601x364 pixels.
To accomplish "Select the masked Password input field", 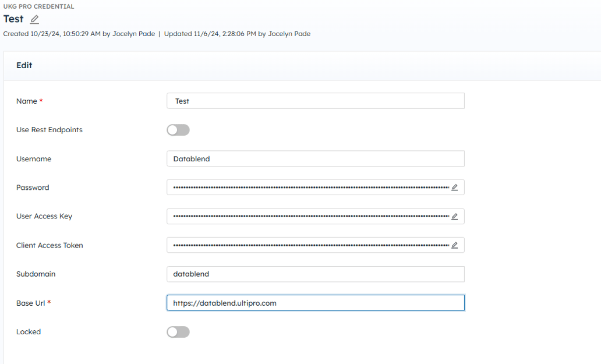I will pos(310,188).
